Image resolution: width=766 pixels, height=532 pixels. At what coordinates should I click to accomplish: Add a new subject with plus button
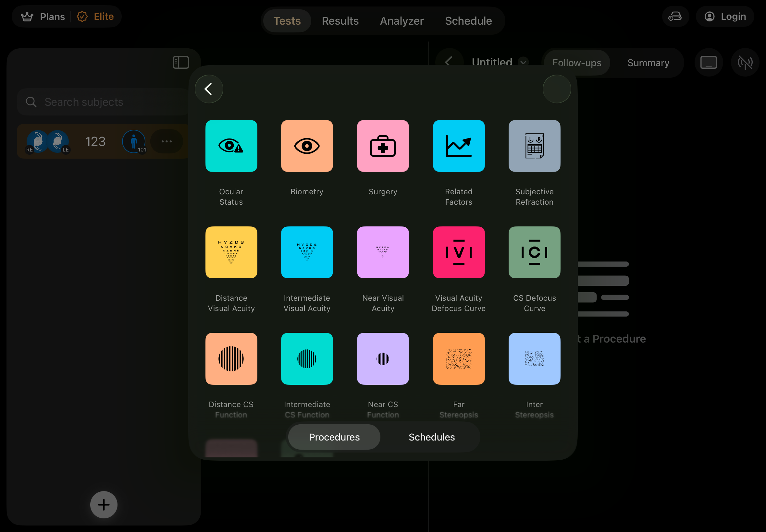pyautogui.click(x=104, y=505)
